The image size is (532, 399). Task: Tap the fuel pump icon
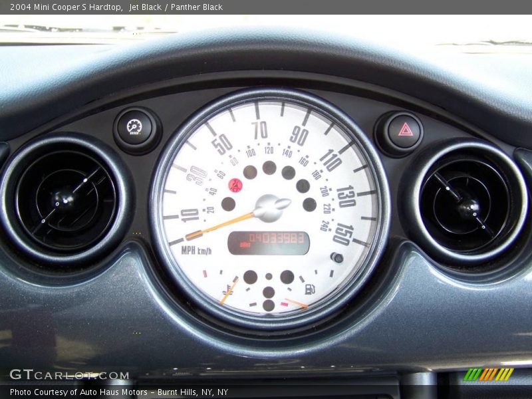click(310, 289)
